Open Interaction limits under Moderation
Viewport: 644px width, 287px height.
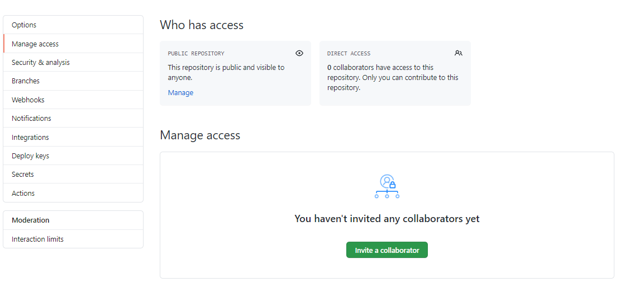tap(73, 239)
